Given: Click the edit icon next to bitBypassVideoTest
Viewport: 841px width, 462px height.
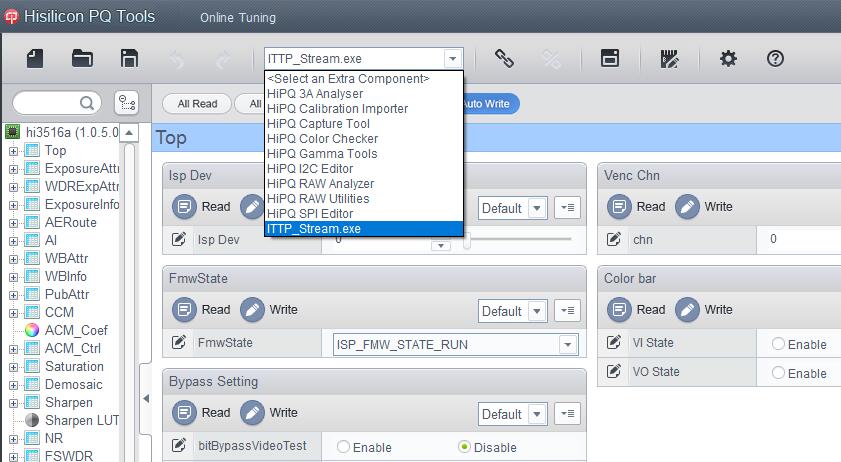Looking at the screenshot, I should (179, 445).
